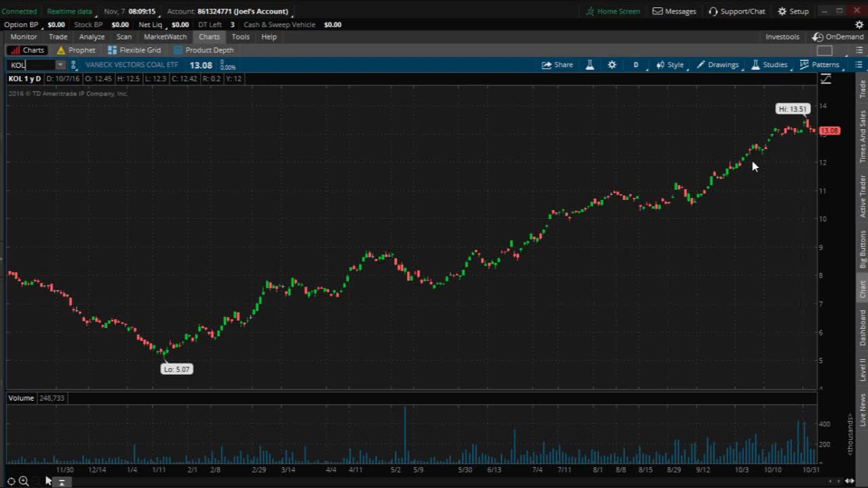Open the Dashboard sidebar panel
Image resolution: width=868 pixels, height=488 pixels.
pyautogui.click(x=863, y=327)
